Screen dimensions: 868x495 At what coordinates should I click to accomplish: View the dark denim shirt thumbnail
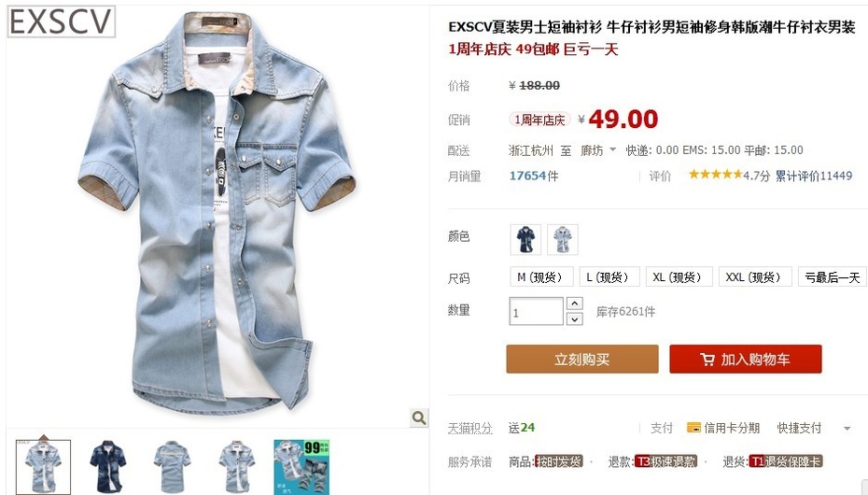pos(107,467)
